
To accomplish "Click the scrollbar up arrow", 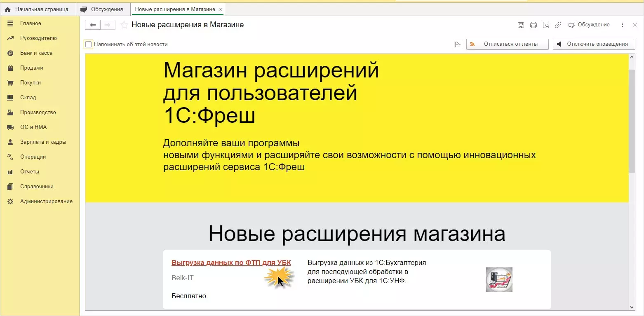I will (x=632, y=57).
